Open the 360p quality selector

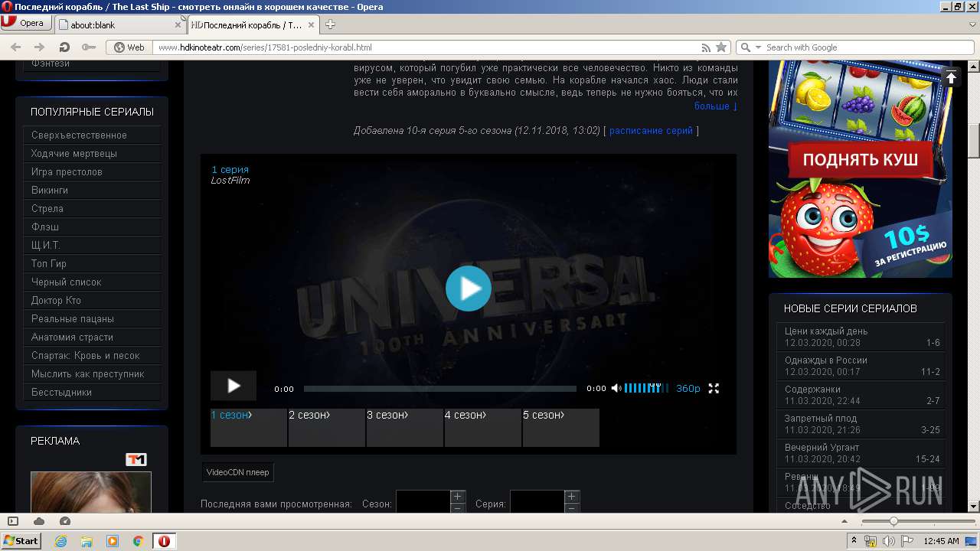pyautogui.click(x=688, y=389)
